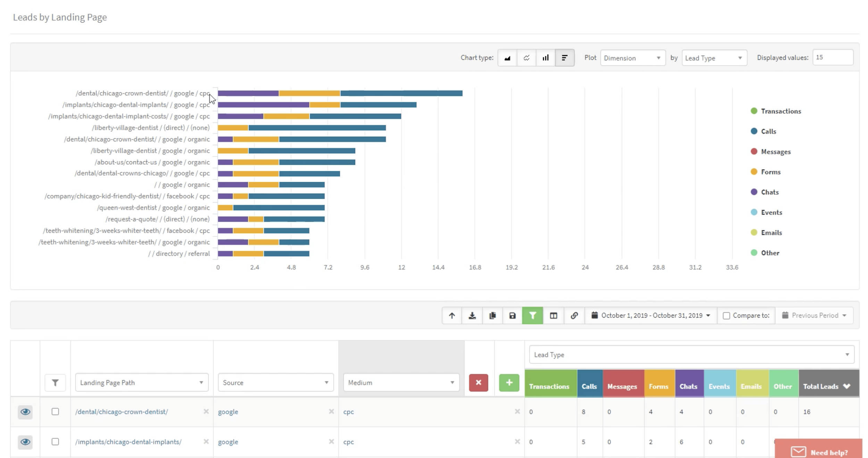The height and width of the screenshot is (458, 868).
Task: Select the line chart icon type
Action: (526, 57)
